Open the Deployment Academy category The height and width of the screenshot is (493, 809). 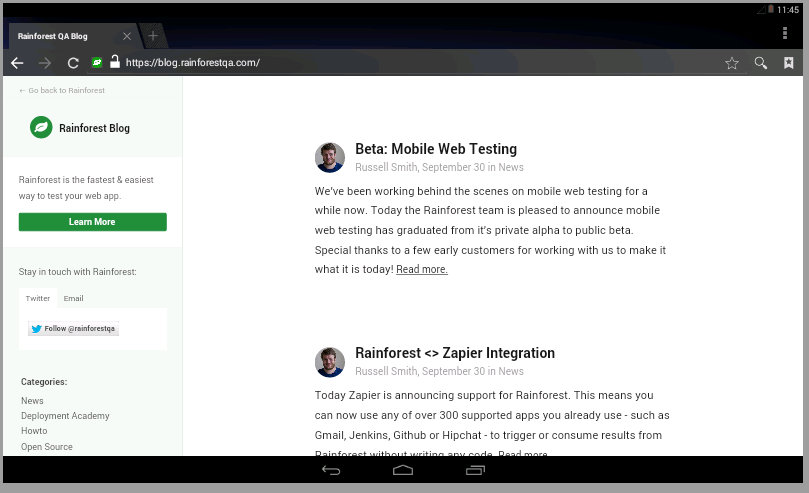pos(65,416)
